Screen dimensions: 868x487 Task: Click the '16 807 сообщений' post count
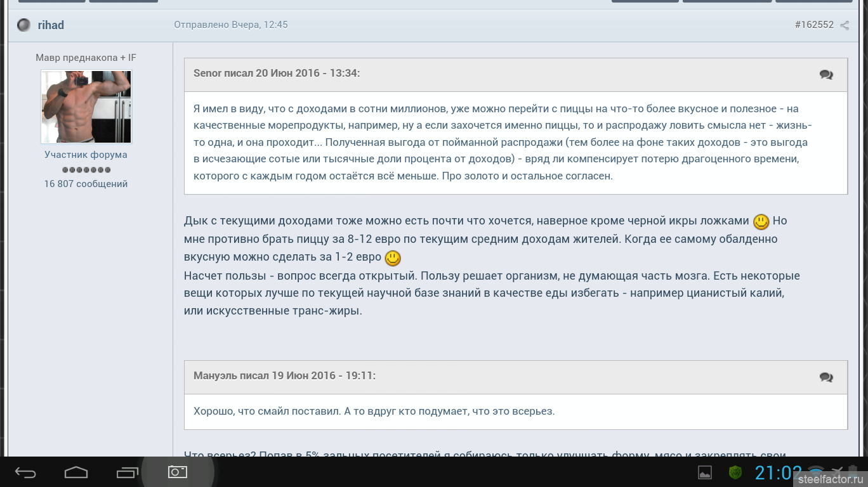86,184
